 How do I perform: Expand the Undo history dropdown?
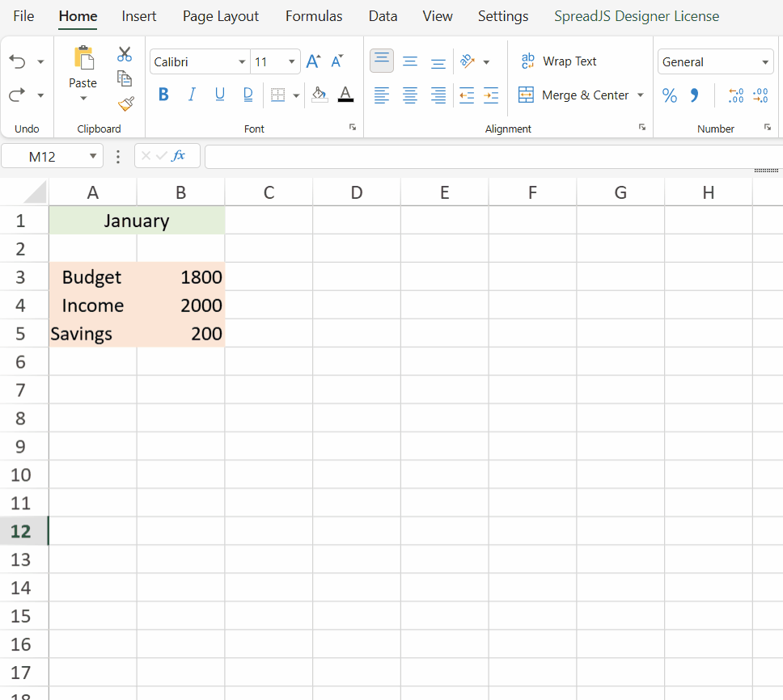tap(41, 62)
